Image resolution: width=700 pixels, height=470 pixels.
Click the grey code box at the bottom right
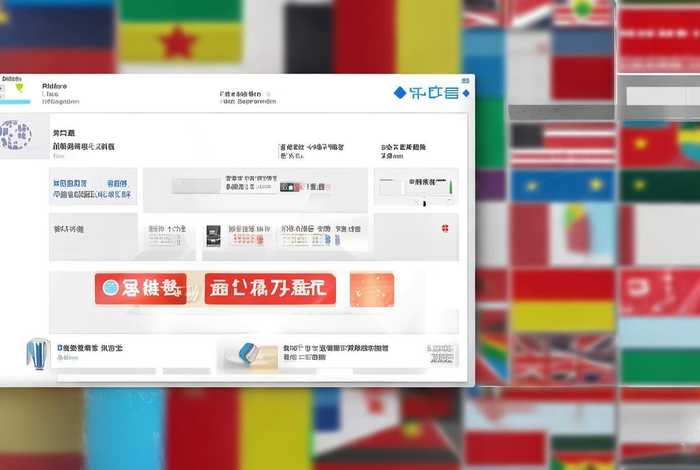[x=441, y=354]
